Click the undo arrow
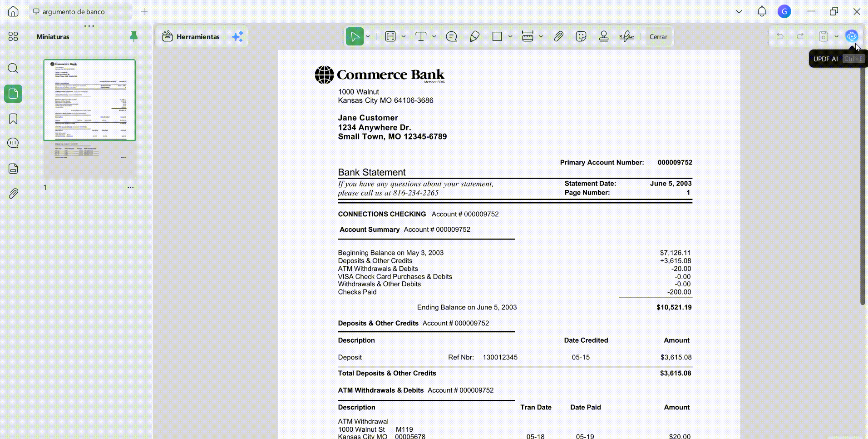This screenshot has height=439, width=868. 780,36
